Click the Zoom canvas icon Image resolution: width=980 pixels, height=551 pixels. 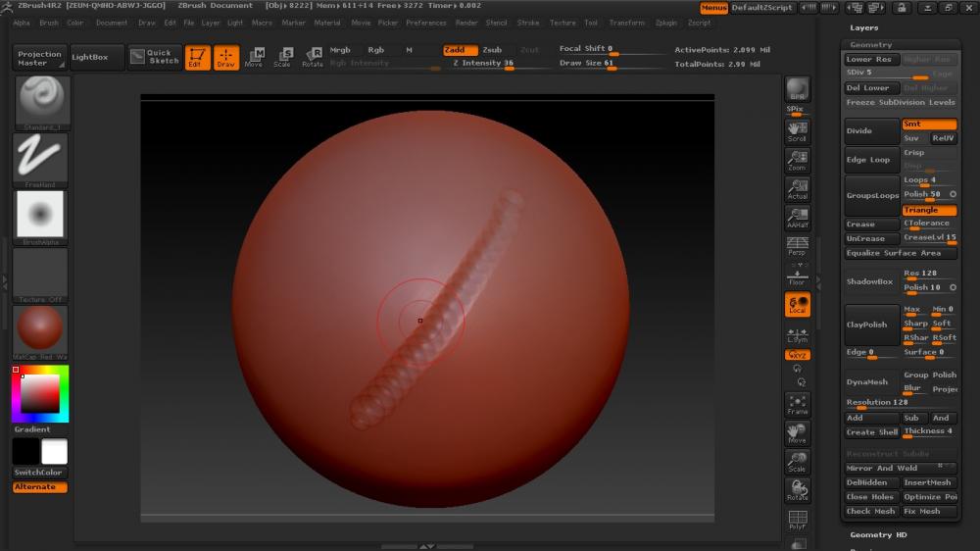[x=798, y=161]
